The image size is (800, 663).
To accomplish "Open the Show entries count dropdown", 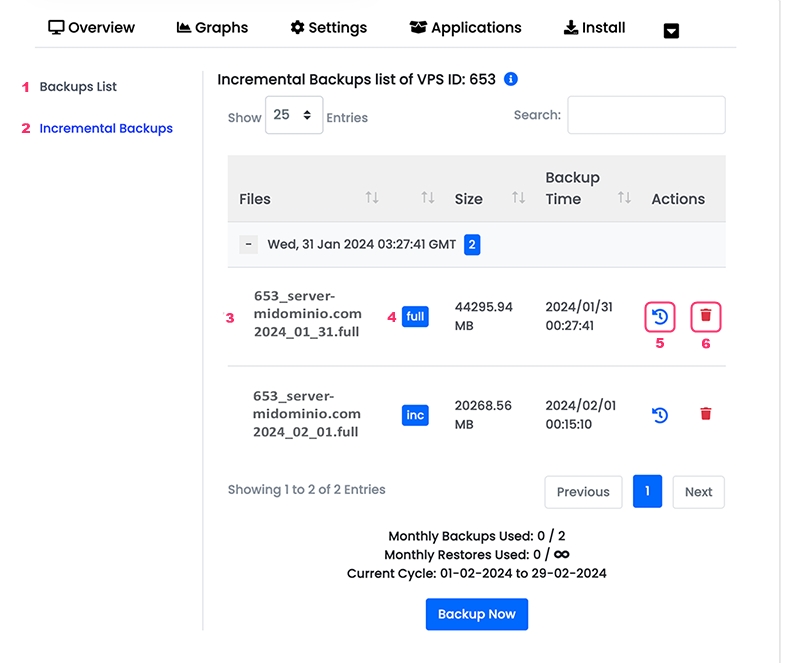I will [294, 116].
